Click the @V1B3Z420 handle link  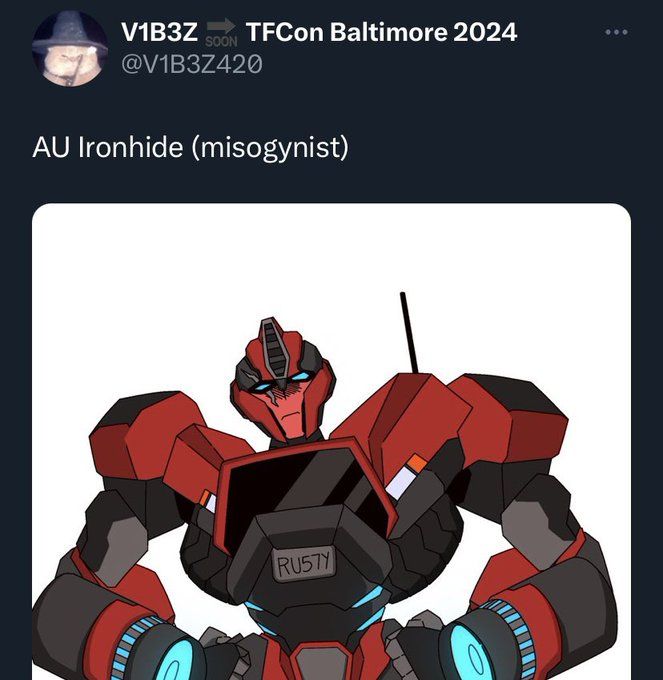[192, 64]
